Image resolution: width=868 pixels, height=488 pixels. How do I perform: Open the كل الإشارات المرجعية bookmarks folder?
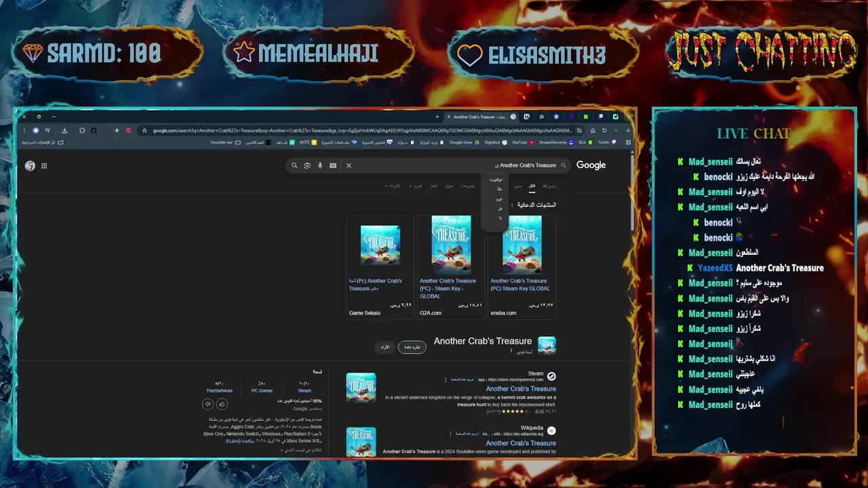pyautogui.click(x=43, y=142)
